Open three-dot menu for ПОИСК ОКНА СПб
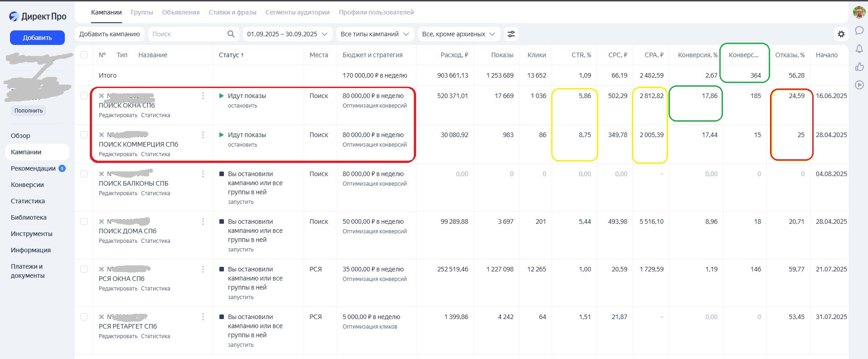 pos(203,96)
